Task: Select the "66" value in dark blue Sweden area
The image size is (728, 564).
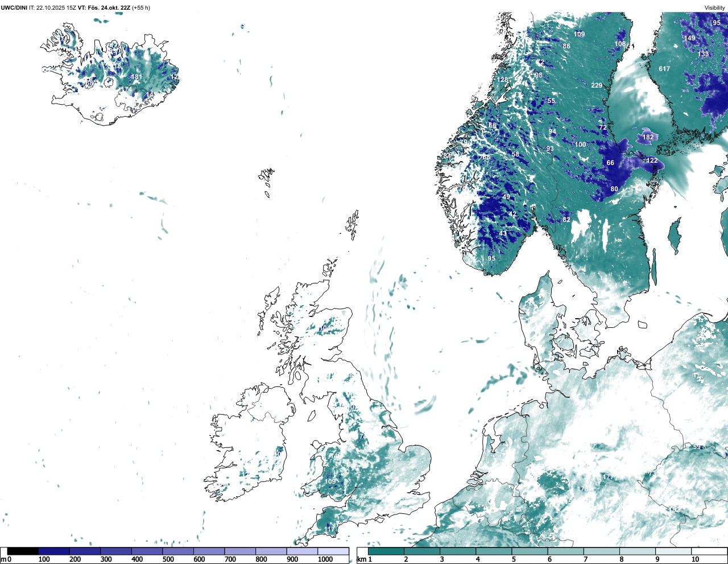Action: pyautogui.click(x=610, y=163)
